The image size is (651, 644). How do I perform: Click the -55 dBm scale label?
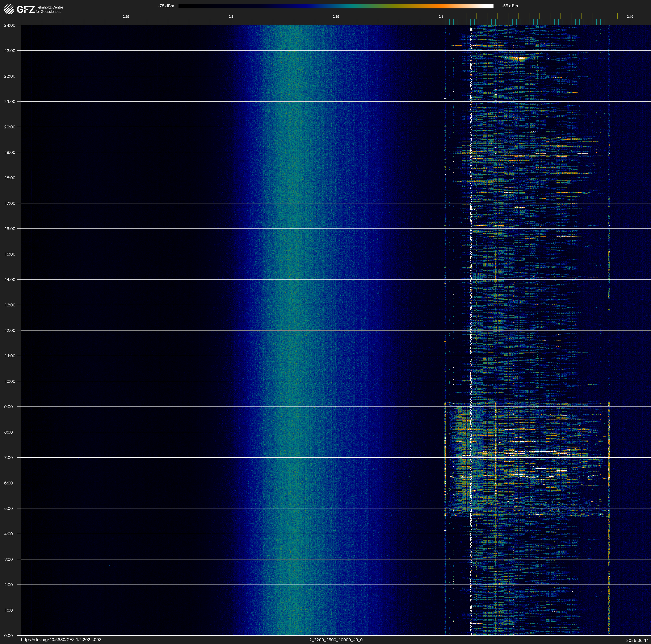point(509,6)
